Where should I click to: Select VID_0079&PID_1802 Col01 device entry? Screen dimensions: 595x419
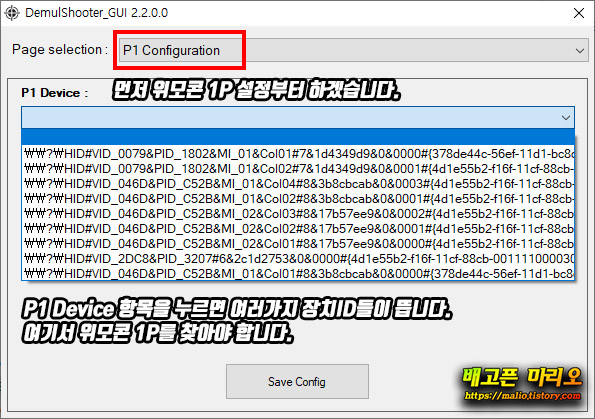click(298, 153)
